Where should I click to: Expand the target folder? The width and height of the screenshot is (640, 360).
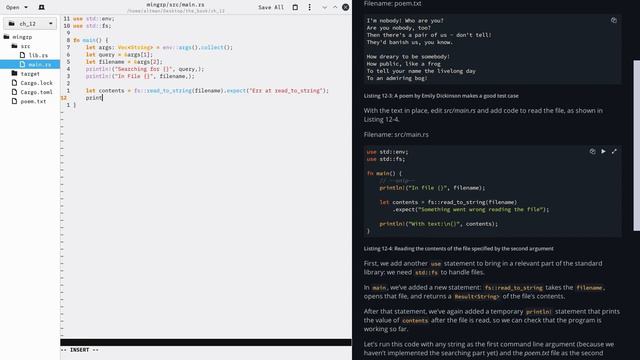[x=25, y=73]
